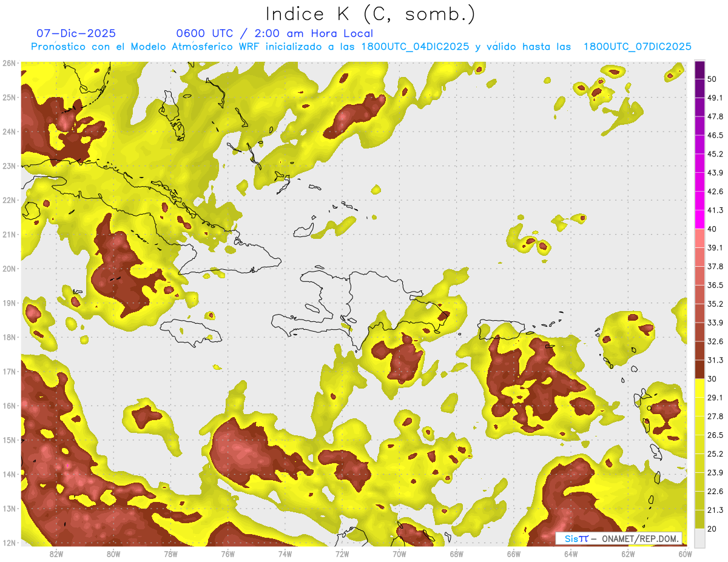Click the latitude axis label "20N"
Image resolution: width=728 pixels, height=562 pixels.
(8, 269)
